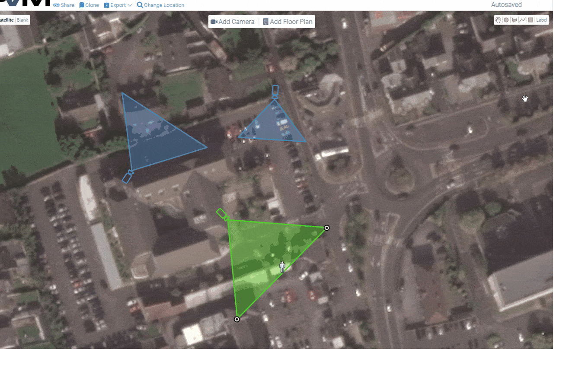588x371 pixels.
Task: Open Change Location search
Action: coord(160,5)
